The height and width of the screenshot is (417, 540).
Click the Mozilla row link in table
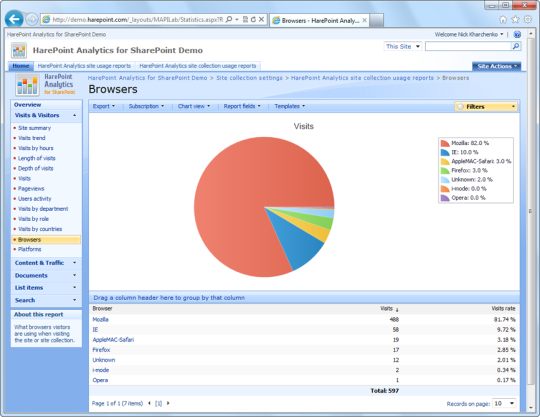101,320
